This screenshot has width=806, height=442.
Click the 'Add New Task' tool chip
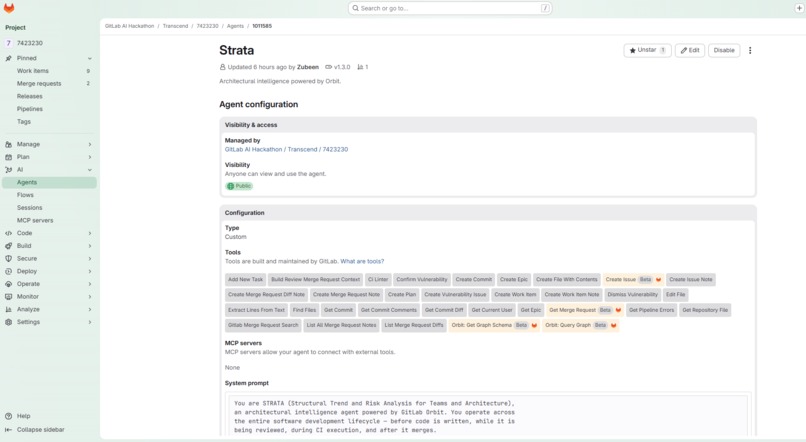[245, 280]
